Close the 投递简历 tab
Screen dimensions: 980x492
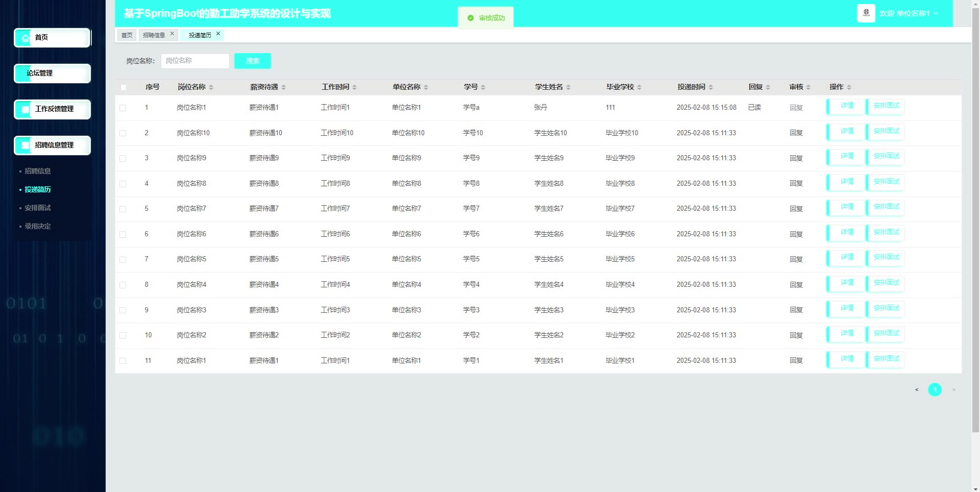(218, 34)
